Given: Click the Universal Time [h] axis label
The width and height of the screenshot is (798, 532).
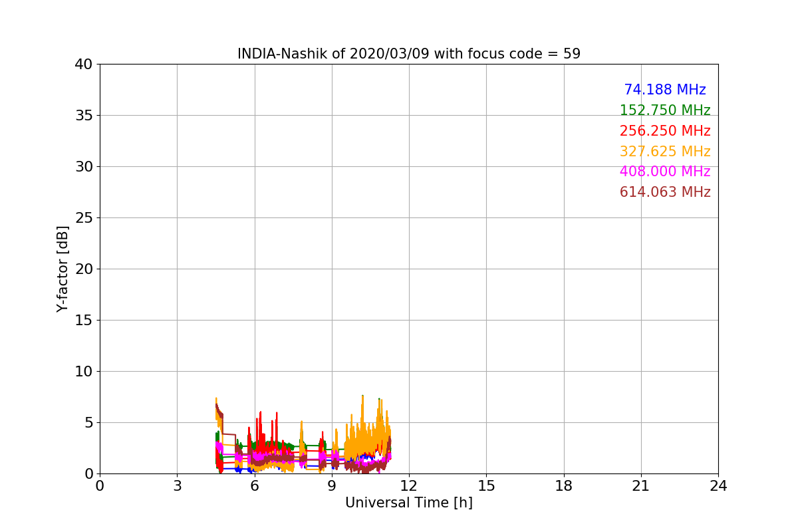Looking at the screenshot, I should (409, 503).
